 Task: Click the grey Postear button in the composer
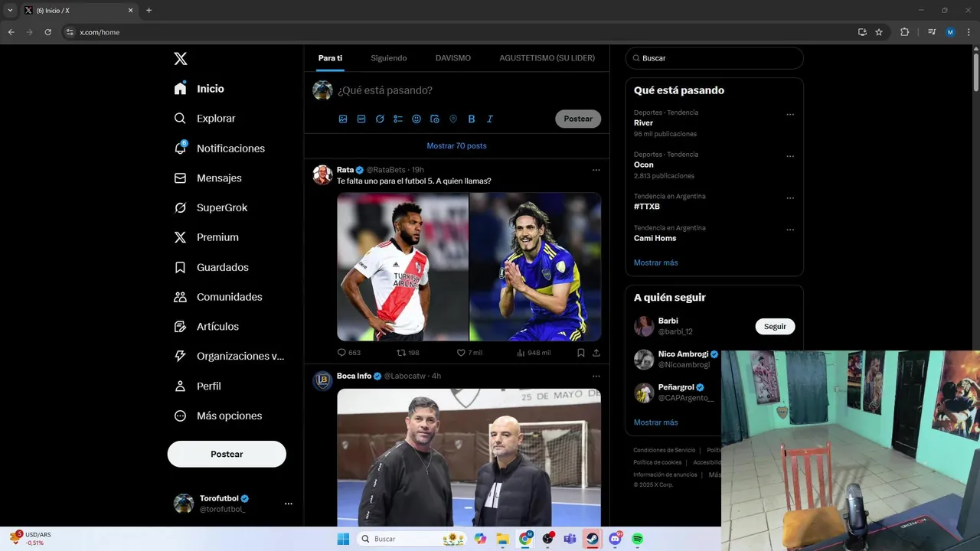(578, 119)
